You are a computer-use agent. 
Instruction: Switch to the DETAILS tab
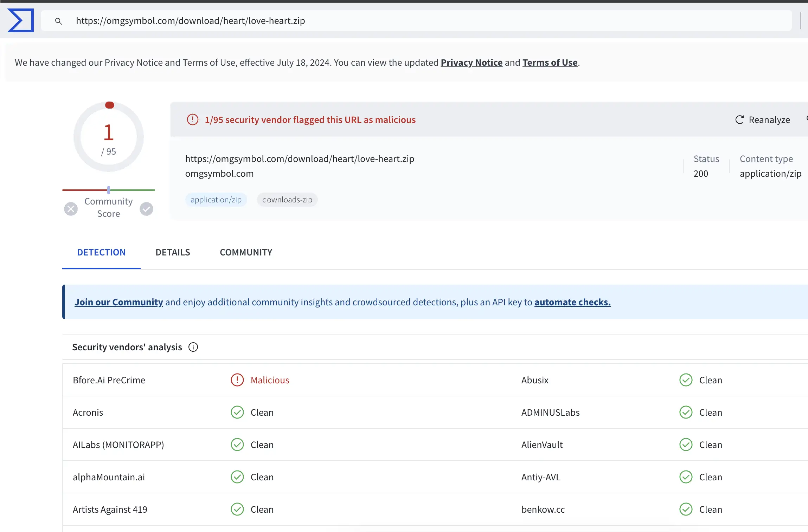pos(173,252)
